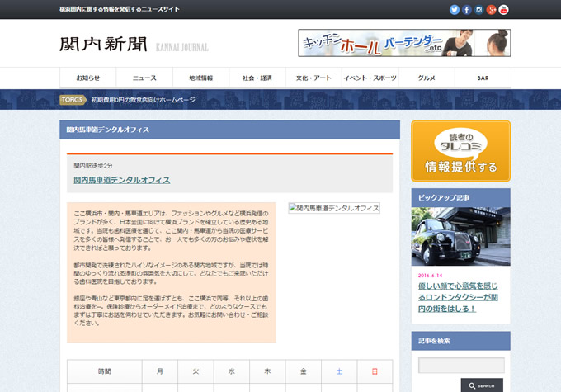Click the 関内馬車道デンタルオフィス blue heading bar
Screen dimensions: 561x392
tap(229, 130)
